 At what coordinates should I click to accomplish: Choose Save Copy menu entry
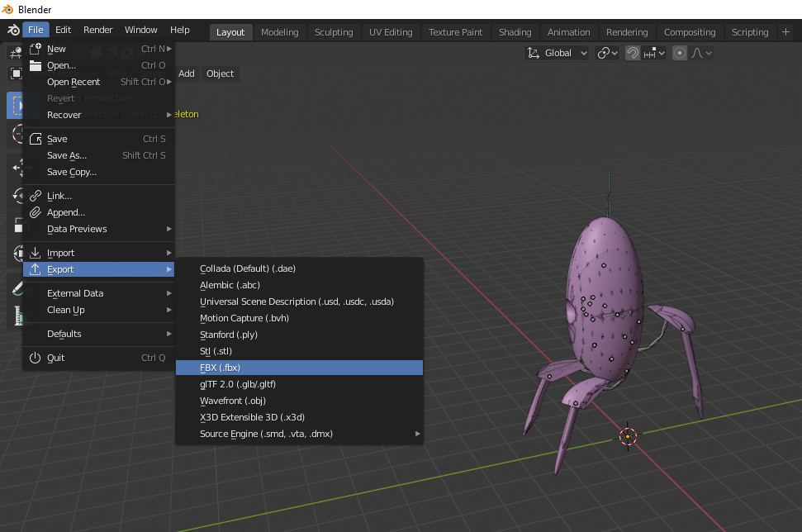point(99,172)
